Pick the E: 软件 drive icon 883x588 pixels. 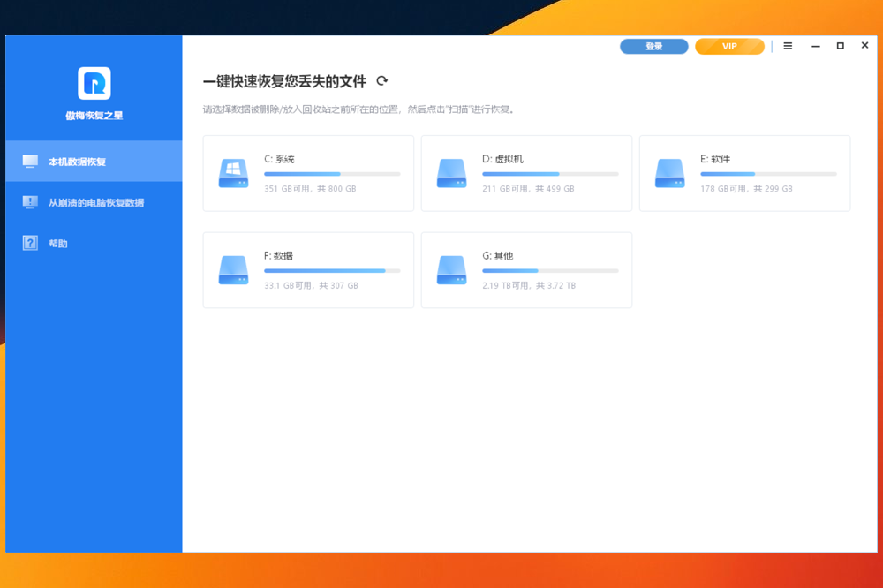(x=670, y=173)
